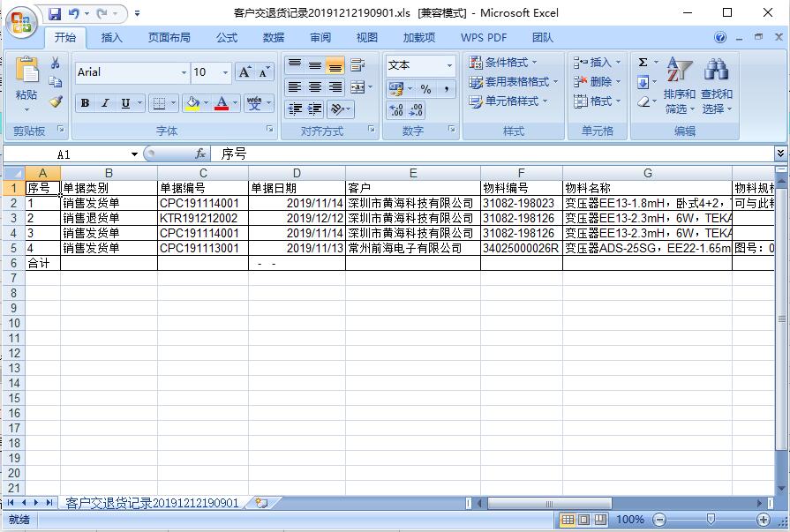Image resolution: width=790 pixels, height=532 pixels.
Task: Click the Format Painter brush icon
Action: 56,102
